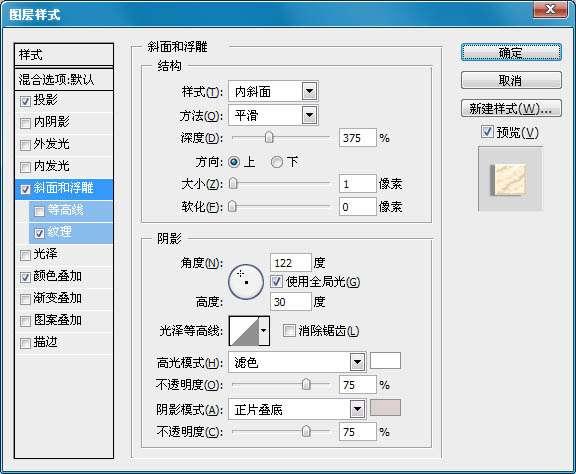
Task: Enable the 图案叠加 checkbox
Action: [25, 321]
